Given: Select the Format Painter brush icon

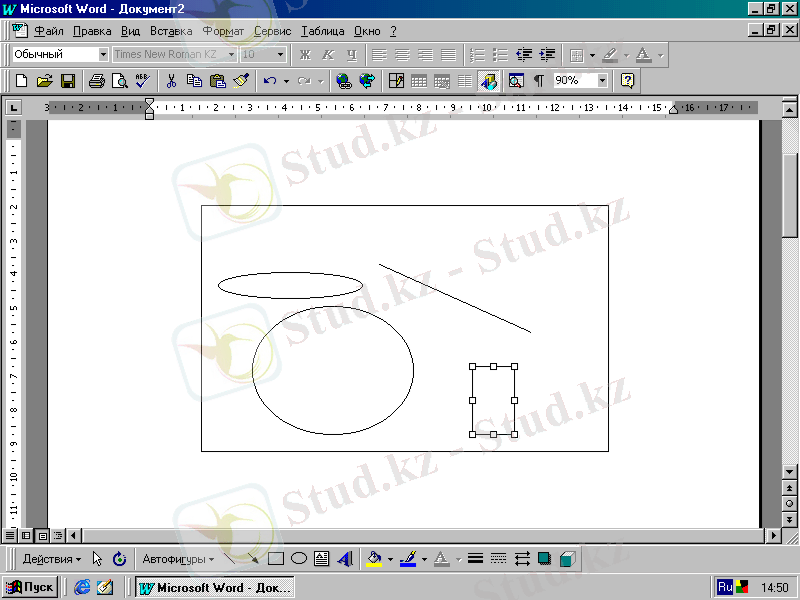Looking at the screenshot, I should (x=240, y=81).
